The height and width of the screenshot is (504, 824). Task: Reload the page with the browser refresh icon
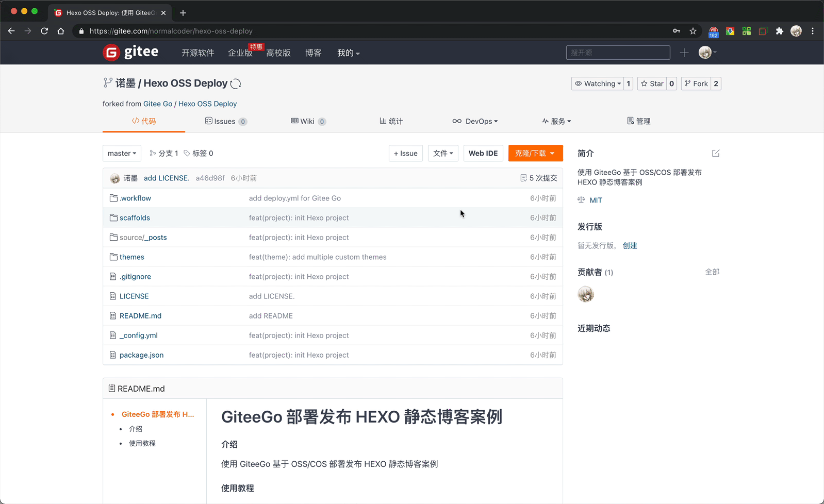point(44,31)
